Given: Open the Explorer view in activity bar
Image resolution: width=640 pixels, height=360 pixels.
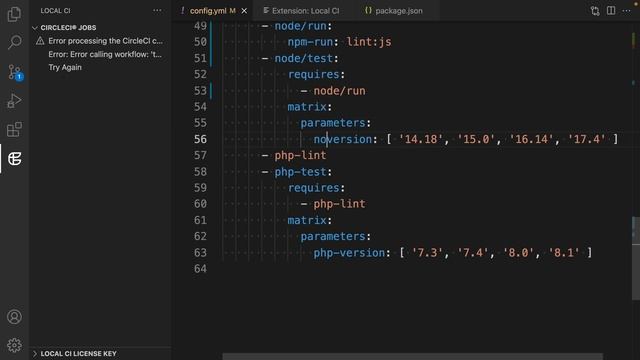Looking at the screenshot, I should tap(14, 14).
